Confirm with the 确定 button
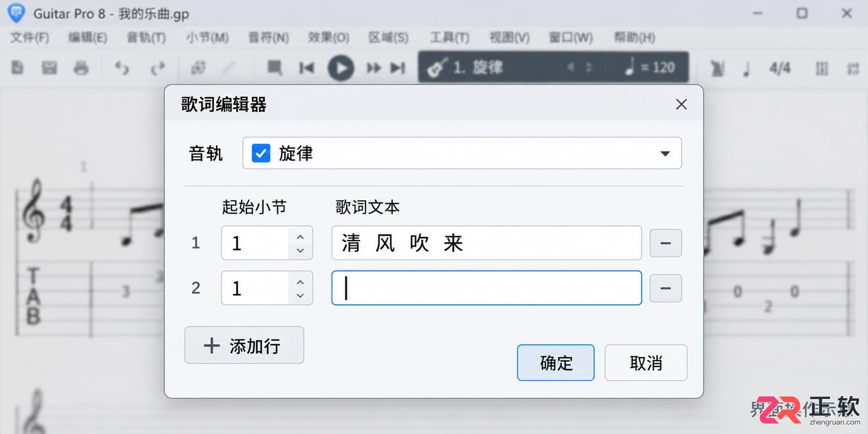The image size is (868, 434). click(x=556, y=363)
